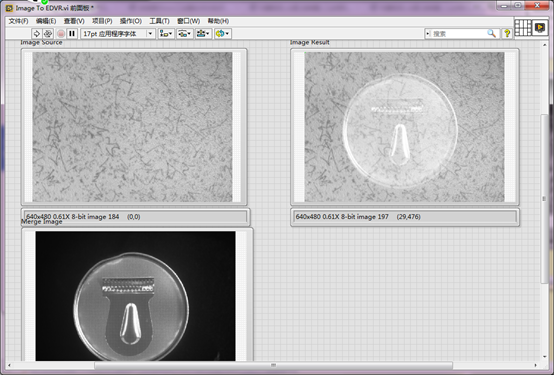
Task: Click the VI icon in top-right corner
Action: point(540,27)
